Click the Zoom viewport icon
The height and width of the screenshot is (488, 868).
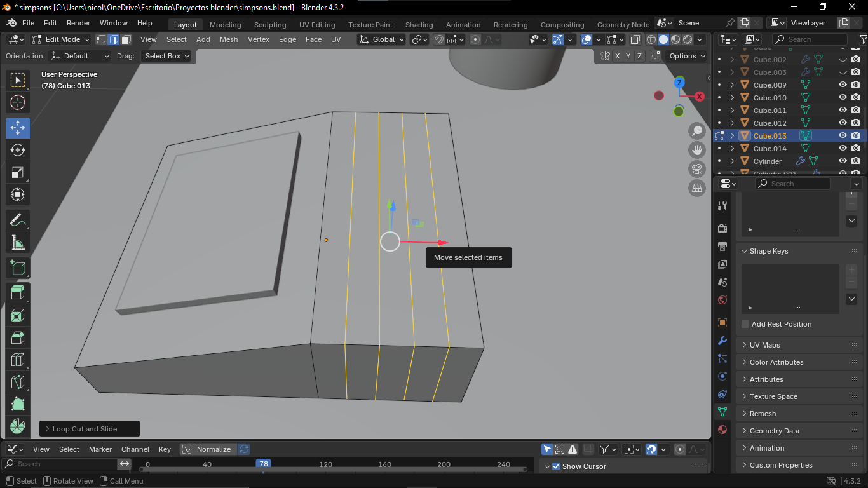[x=697, y=131]
